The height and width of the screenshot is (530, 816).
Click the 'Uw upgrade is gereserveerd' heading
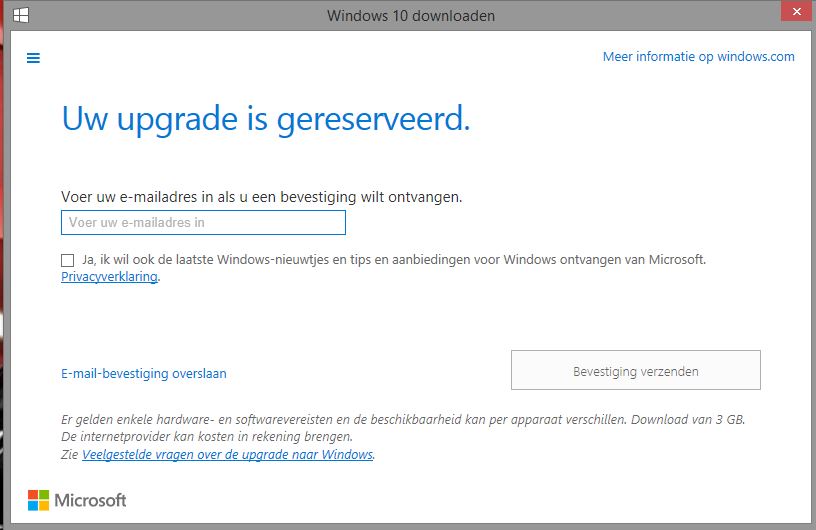(266, 119)
